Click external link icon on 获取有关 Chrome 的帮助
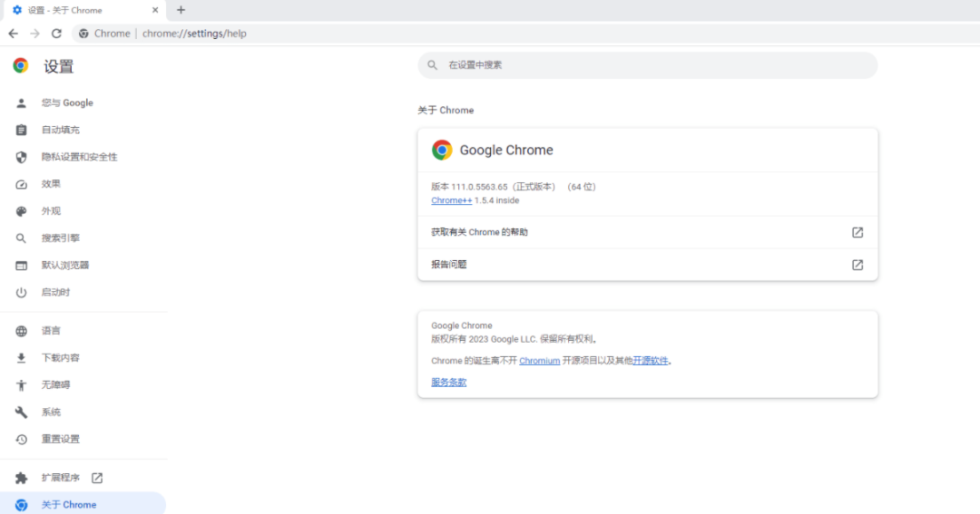This screenshot has height=514, width=980. tap(857, 232)
